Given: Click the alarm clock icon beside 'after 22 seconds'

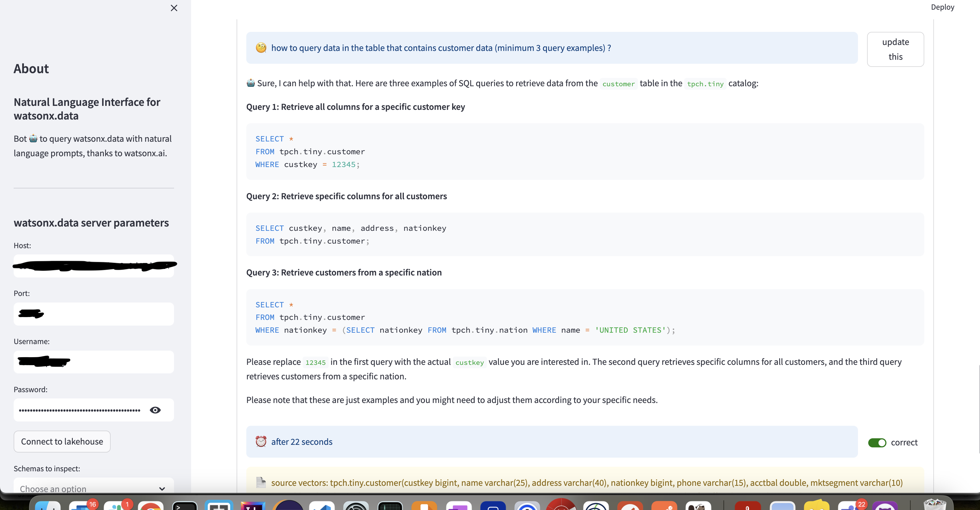Looking at the screenshot, I should [x=261, y=441].
